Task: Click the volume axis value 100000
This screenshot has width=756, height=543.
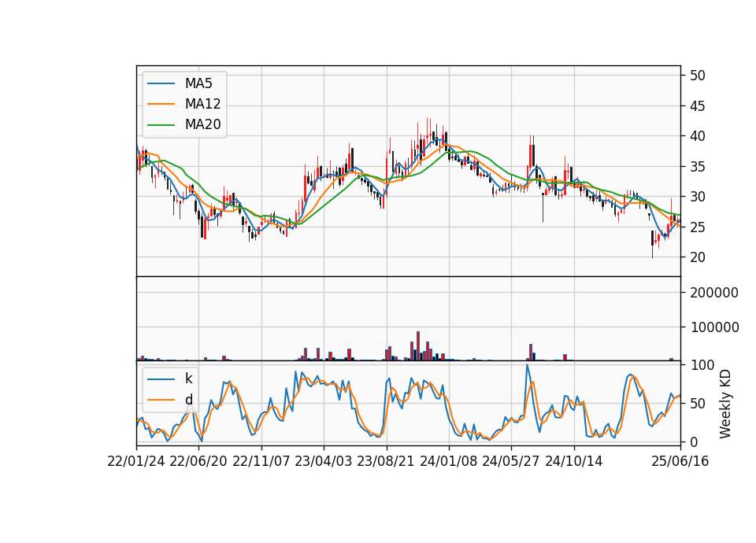Action: click(x=714, y=327)
